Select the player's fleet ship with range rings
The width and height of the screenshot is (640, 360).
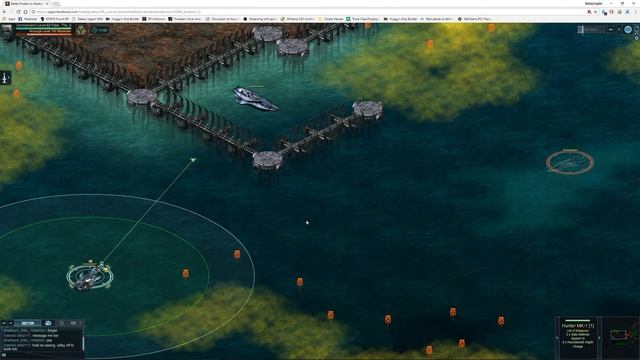click(x=89, y=276)
